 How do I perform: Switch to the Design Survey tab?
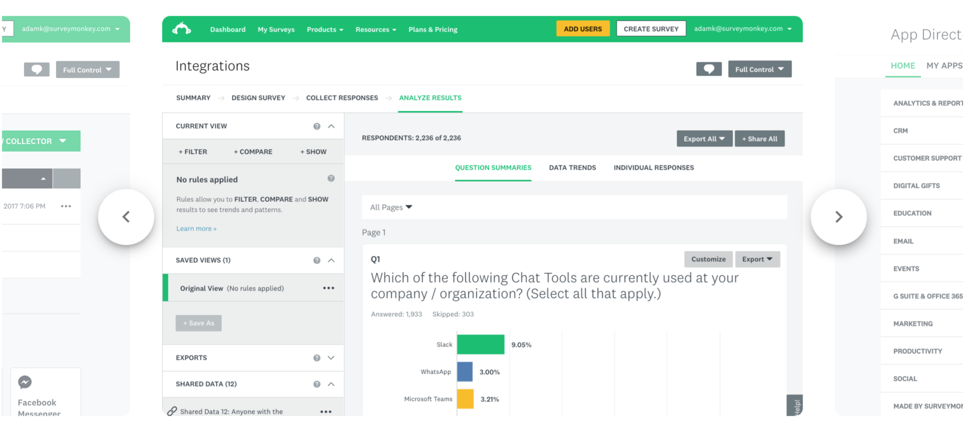click(258, 98)
